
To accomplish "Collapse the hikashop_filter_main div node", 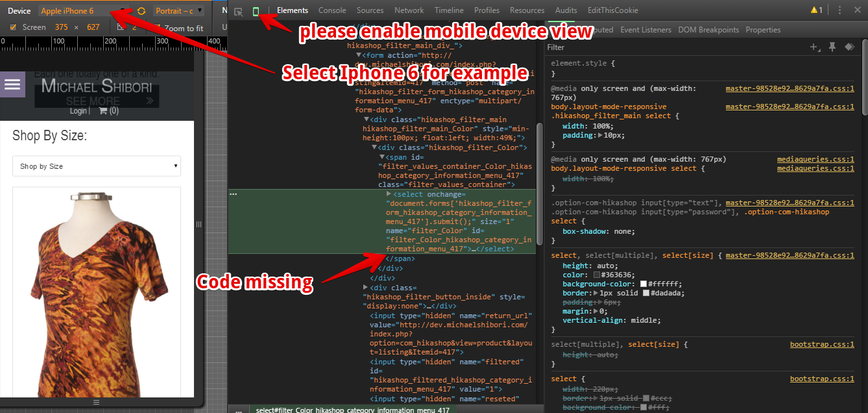I will pos(367,119).
